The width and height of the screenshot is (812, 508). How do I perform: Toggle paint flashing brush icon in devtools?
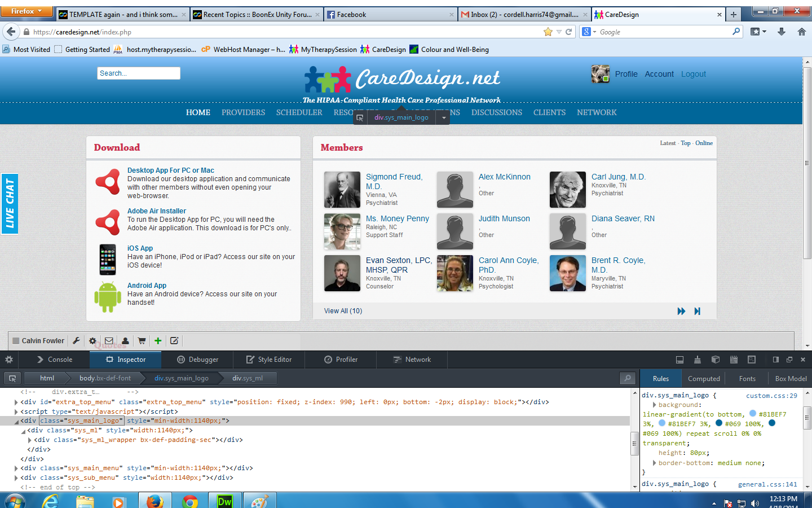[x=698, y=360]
